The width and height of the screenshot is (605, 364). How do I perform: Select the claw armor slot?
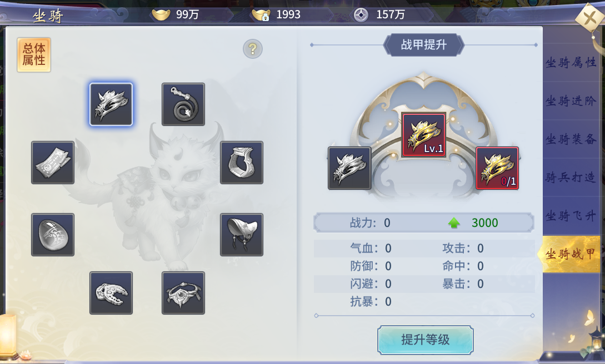pos(111,293)
